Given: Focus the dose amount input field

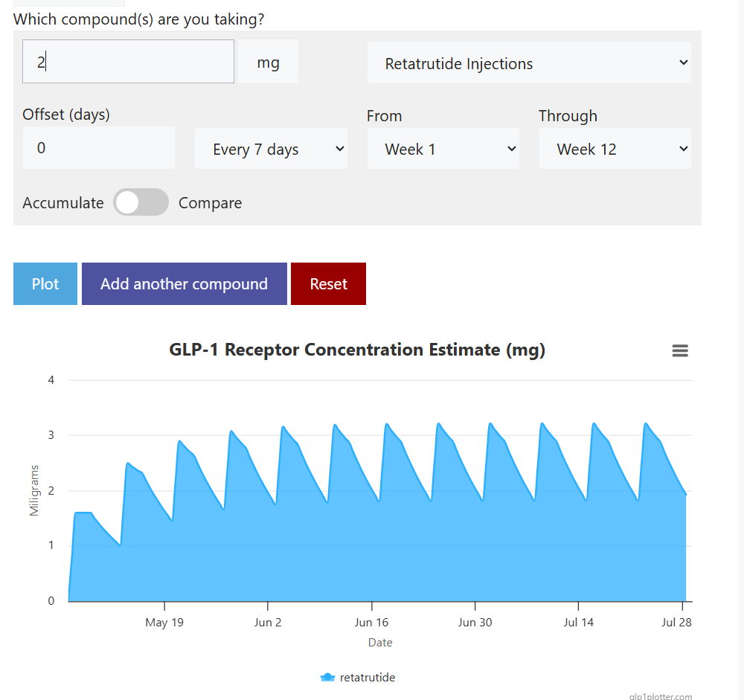Looking at the screenshot, I should coord(128,62).
